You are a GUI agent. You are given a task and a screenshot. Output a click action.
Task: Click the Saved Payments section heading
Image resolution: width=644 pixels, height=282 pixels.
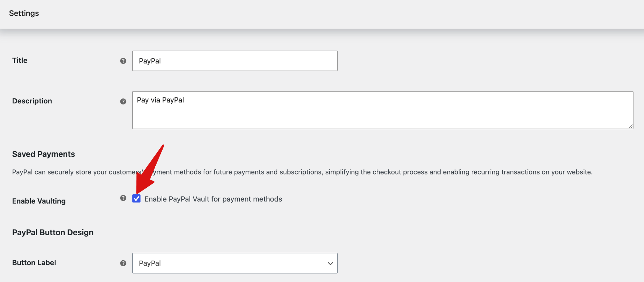coord(43,154)
